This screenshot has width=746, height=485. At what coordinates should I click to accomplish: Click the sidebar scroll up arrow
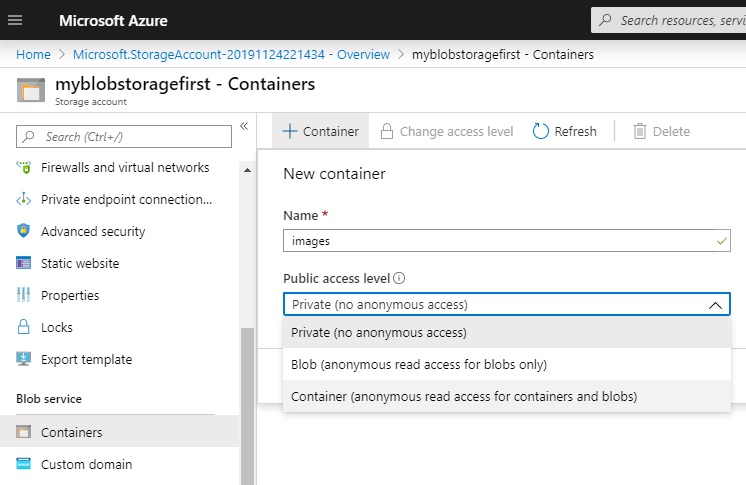point(247,170)
